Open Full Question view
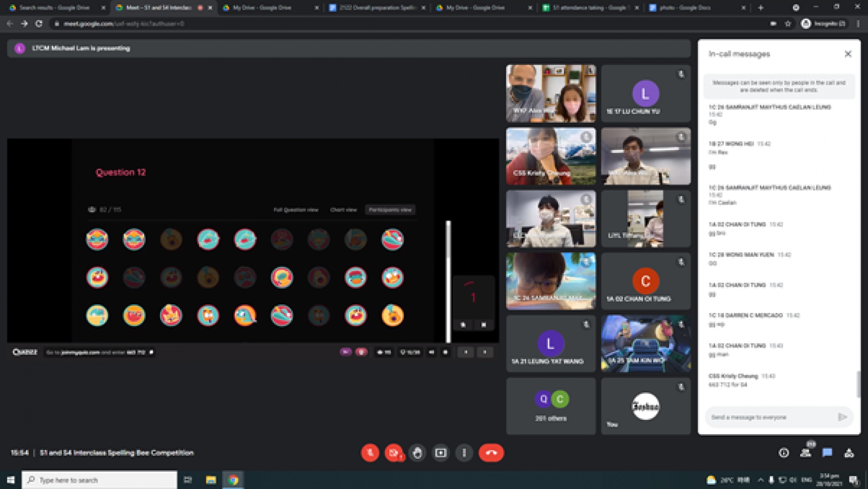Viewport: 868px width, 489px height. 296,210
